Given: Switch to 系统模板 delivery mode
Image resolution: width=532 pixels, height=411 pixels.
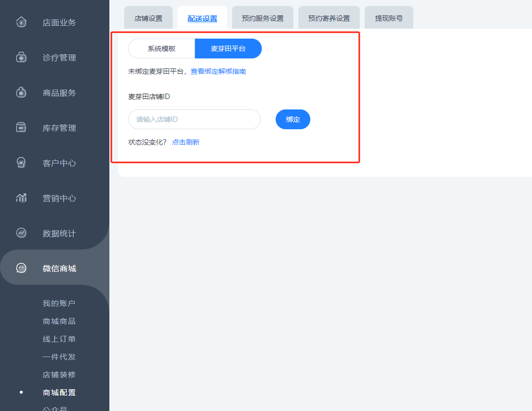Looking at the screenshot, I should click(x=161, y=49).
